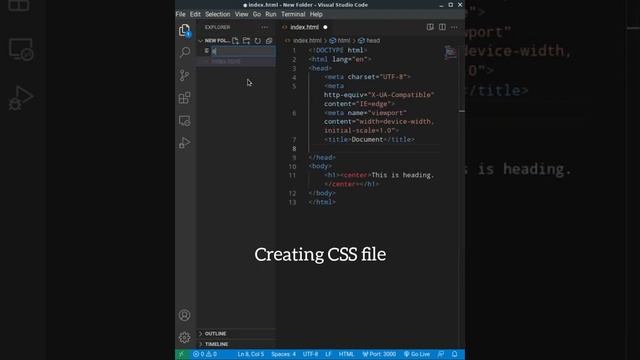Open the Run and Debug view

pos(184,143)
